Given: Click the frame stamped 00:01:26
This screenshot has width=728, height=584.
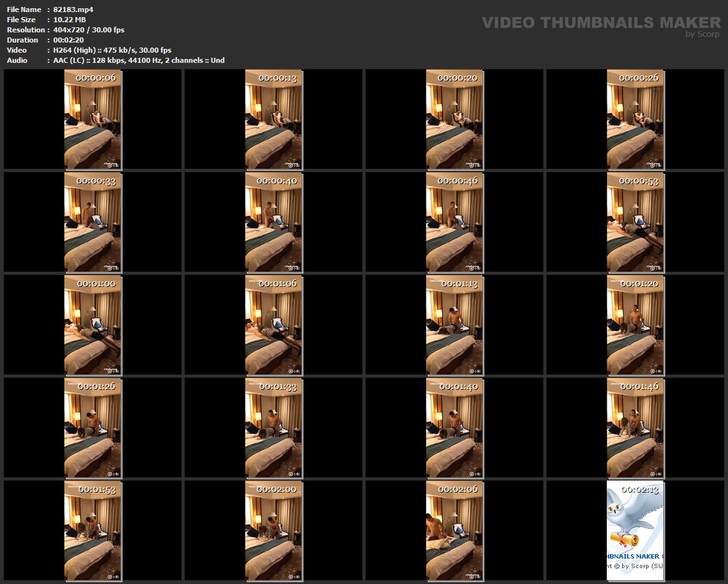Looking at the screenshot, I should (93, 428).
